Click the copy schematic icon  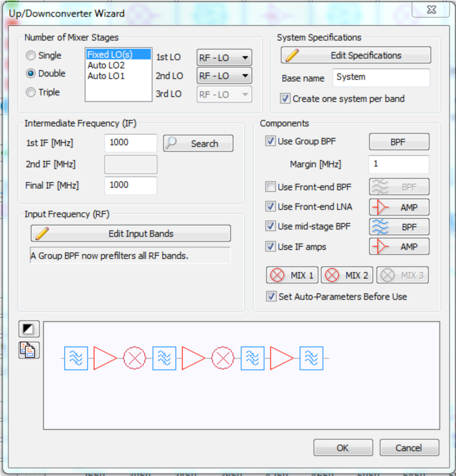point(29,350)
